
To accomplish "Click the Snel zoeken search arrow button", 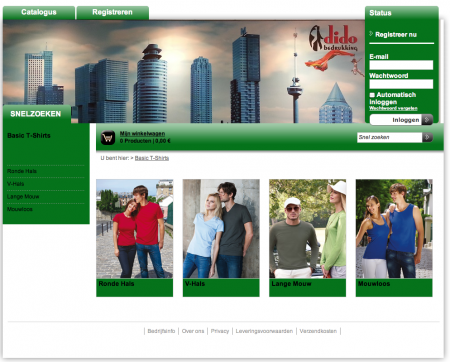I will click(428, 137).
